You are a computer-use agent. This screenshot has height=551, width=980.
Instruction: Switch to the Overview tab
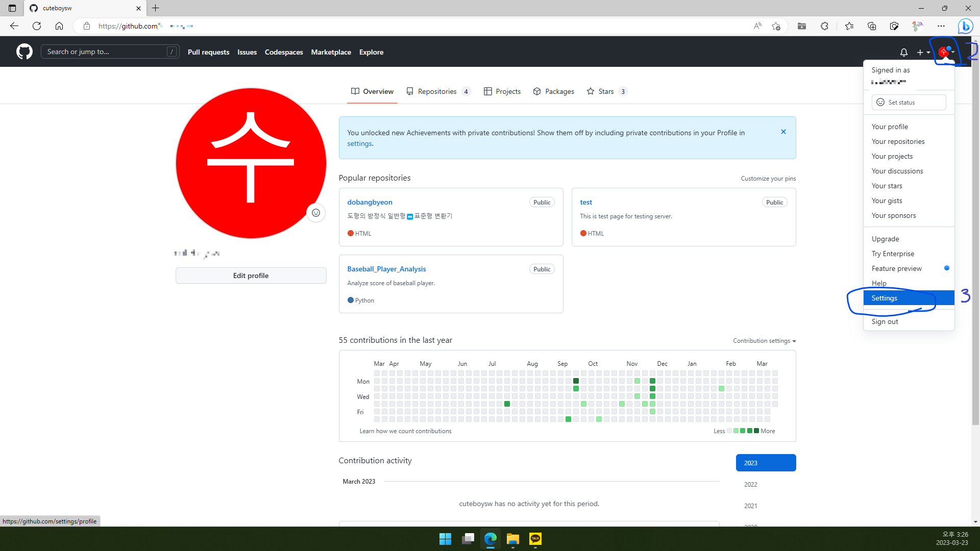pyautogui.click(x=372, y=91)
